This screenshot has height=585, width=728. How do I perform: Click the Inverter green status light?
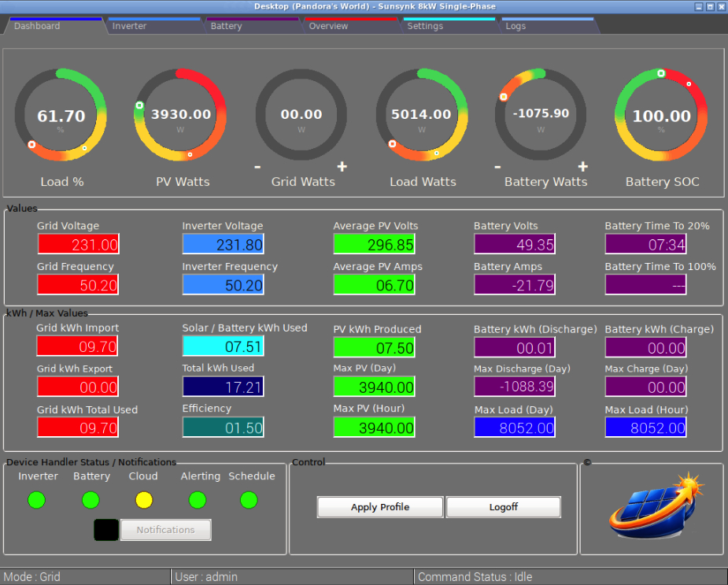click(x=37, y=500)
